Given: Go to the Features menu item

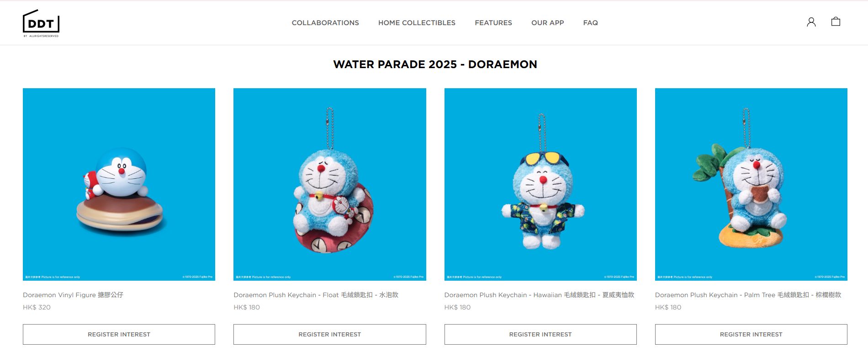Looking at the screenshot, I should point(493,23).
